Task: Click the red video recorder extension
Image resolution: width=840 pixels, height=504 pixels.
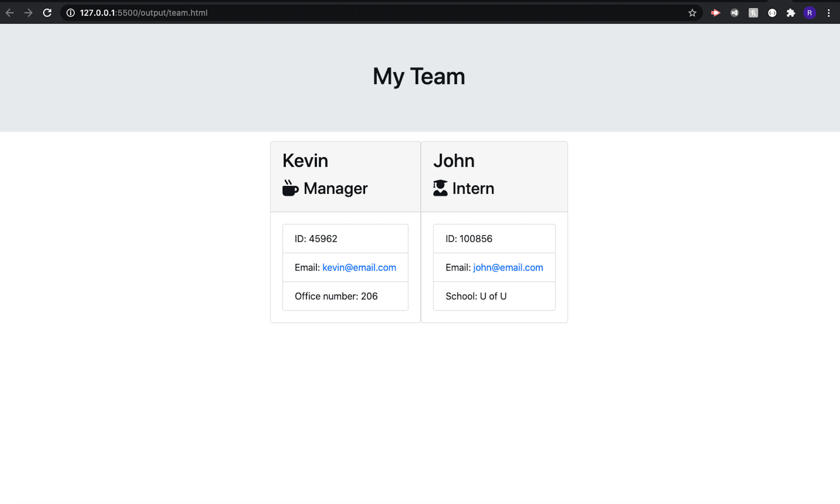Action: tap(715, 13)
